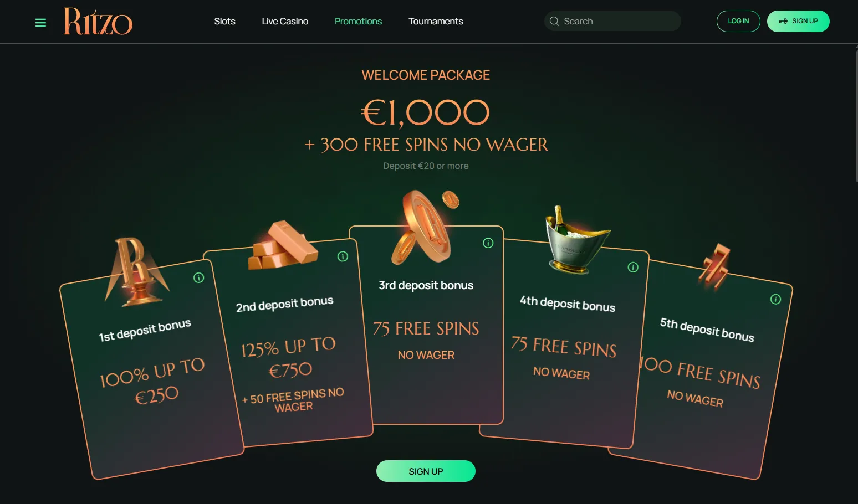This screenshot has width=858, height=504.
Task: Click the SIGN UP button below bonus cards
Action: (426, 471)
